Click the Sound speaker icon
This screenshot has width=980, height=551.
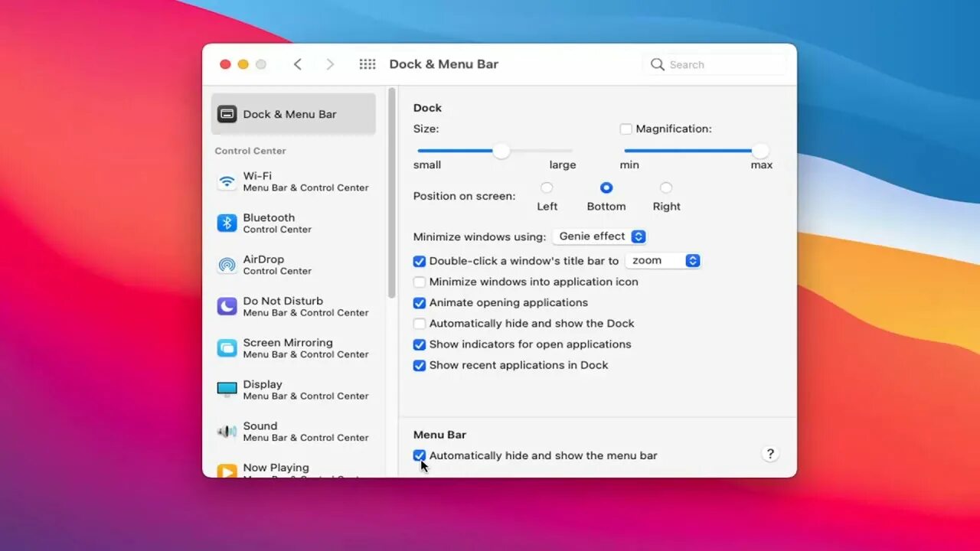point(227,432)
